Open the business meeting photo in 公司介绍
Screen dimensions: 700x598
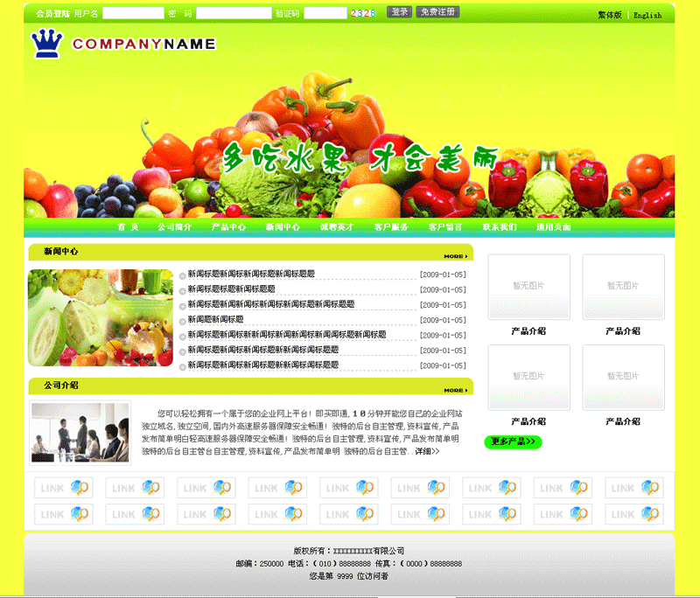80,432
